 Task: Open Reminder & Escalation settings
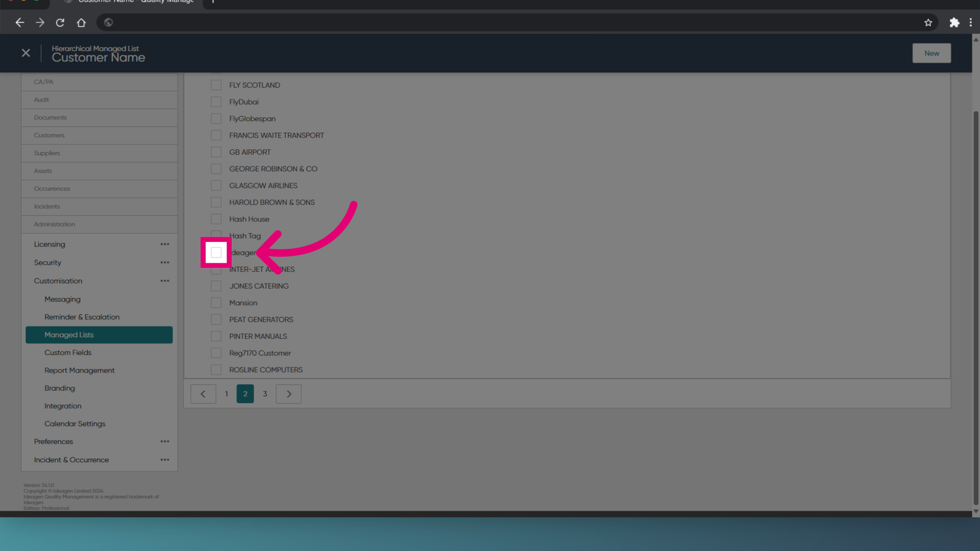82,317
